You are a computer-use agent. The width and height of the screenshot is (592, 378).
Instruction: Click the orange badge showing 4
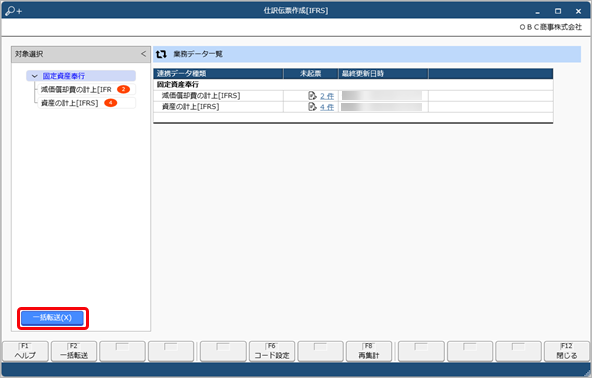(110, 103)
